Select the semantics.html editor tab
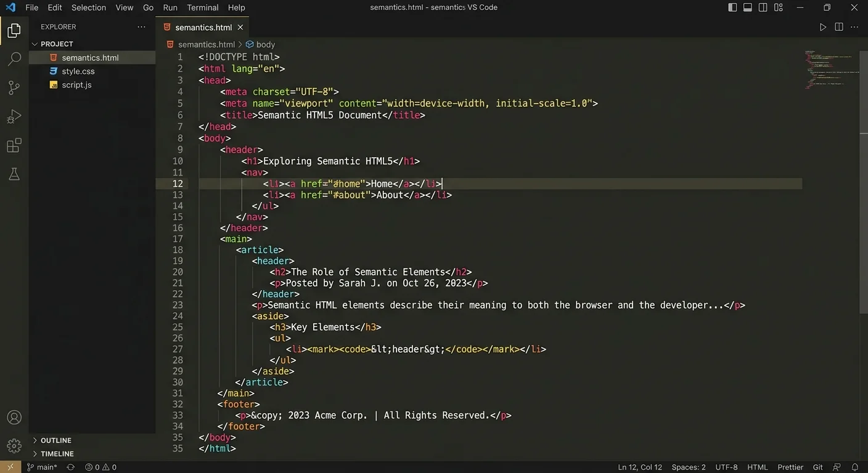Viewport: 868px width, 473px height. (x=203, y=27)
